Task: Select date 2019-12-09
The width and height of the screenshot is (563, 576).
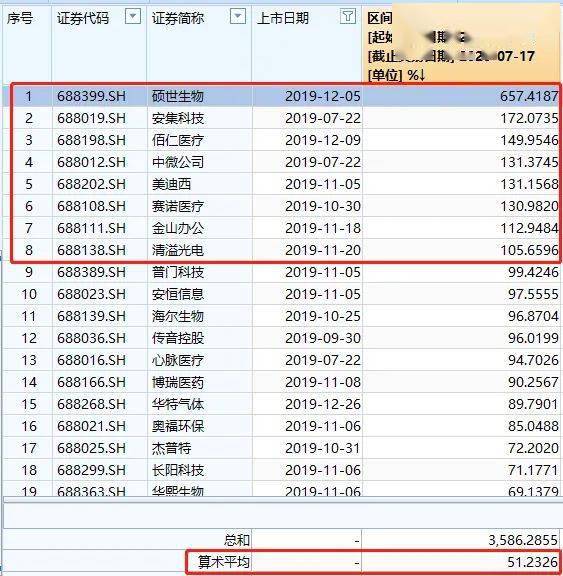Action: pyautogui.click(x=323, y=140)
